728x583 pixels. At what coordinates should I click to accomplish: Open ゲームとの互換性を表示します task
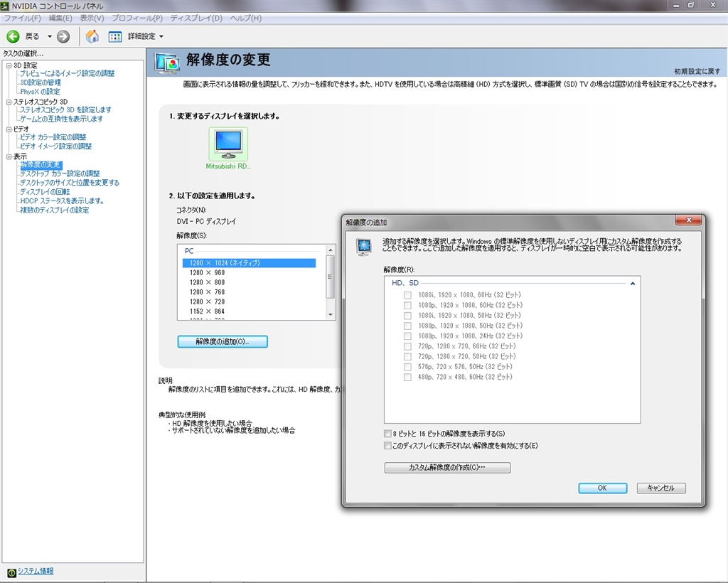tap(61, 119)
